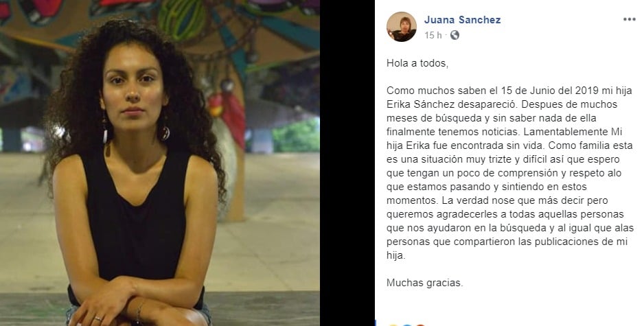Click the line starting "Como muchos saben"

click(509, 91)
